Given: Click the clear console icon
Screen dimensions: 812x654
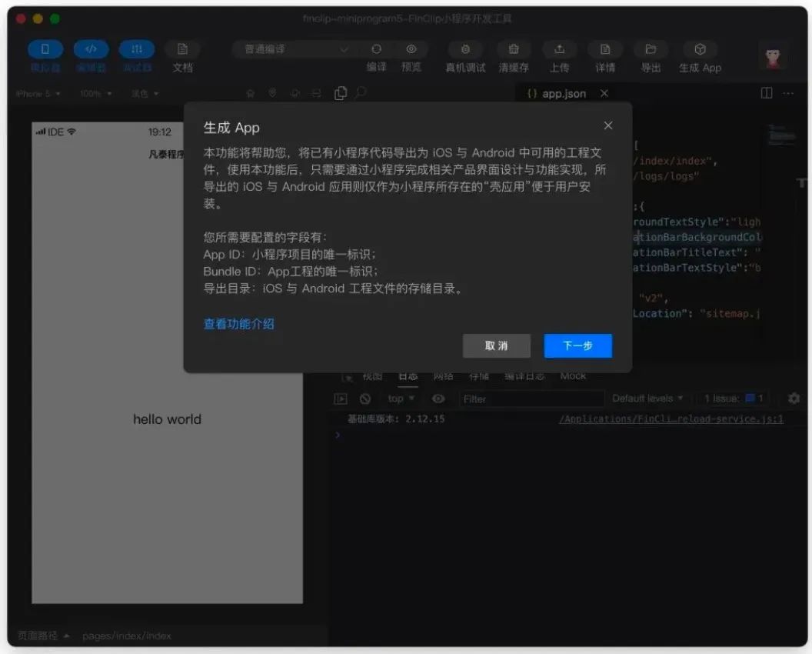Looking at the screenshot, I should tap(365, 399).
